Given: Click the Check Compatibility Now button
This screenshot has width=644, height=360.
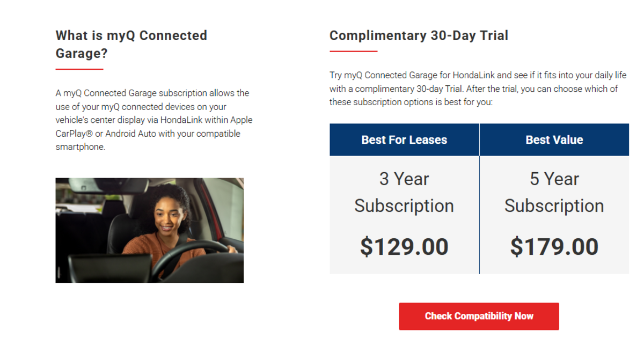Looking at the screenshot, I should coord(479,316).
